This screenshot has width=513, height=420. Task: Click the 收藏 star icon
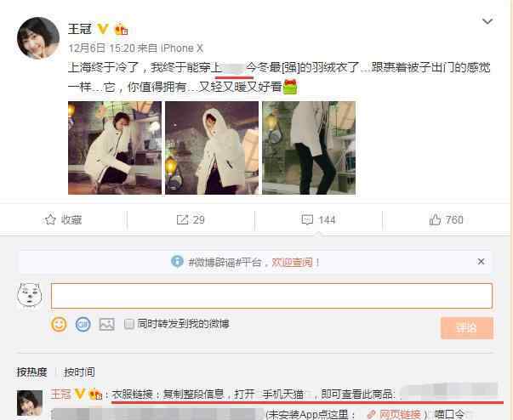click(x=50, y=219)
